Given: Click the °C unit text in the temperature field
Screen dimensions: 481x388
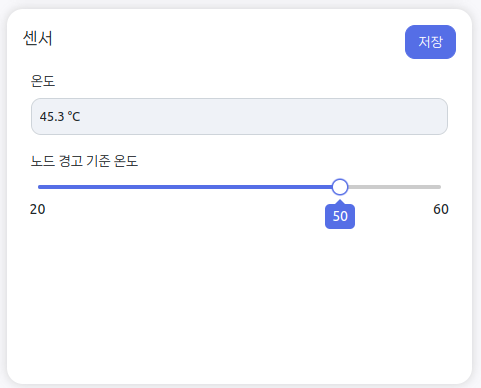Looking at the screenshot, I should pyautogui.click(x=74, y=117).
